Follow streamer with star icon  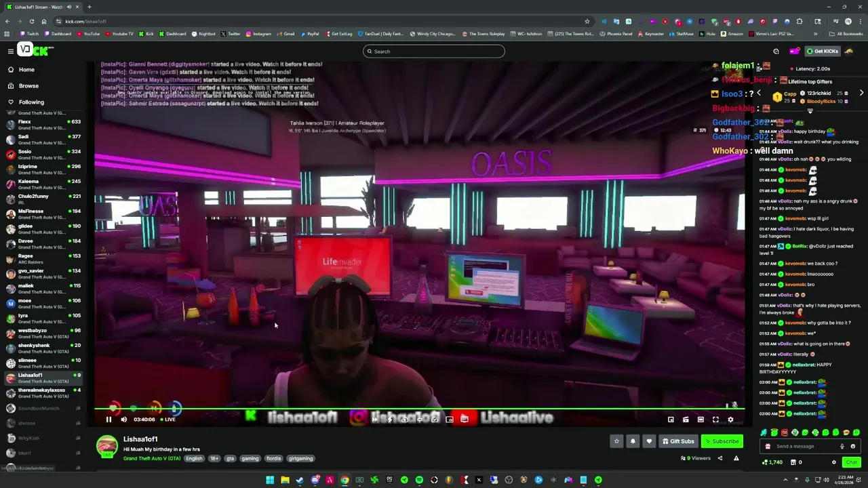coord(616,441)
